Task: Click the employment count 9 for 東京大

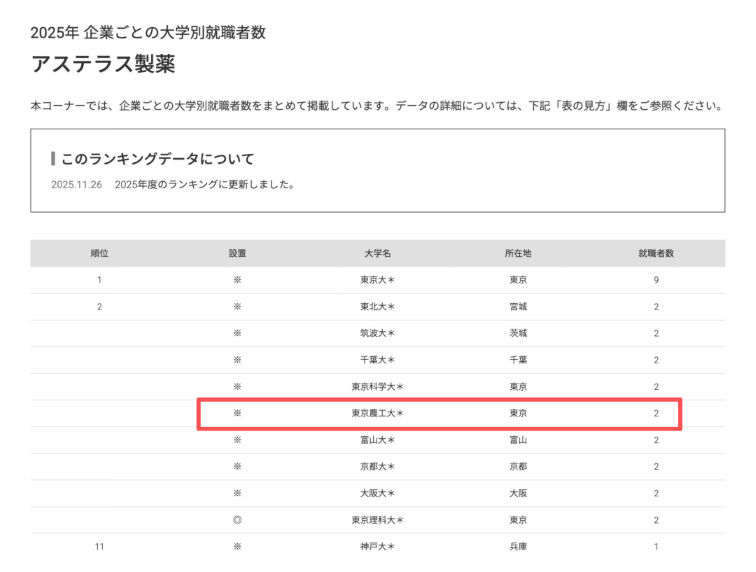Action: pos(656,280)
